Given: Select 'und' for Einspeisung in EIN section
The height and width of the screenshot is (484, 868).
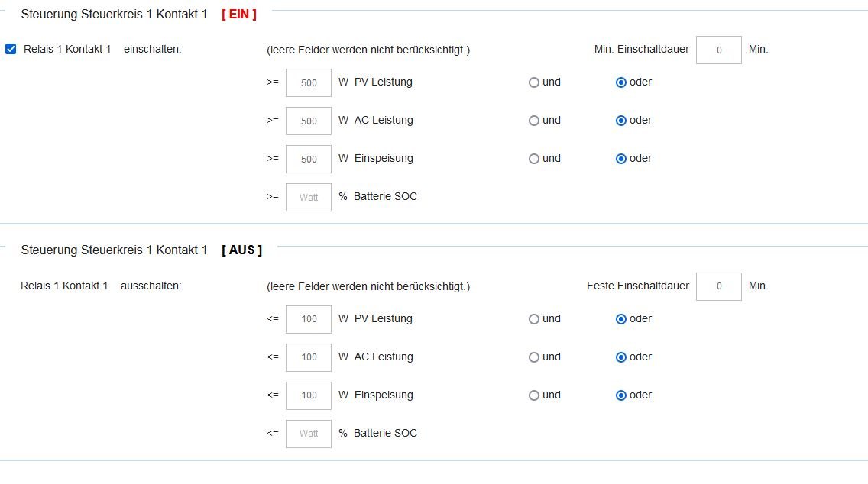Looking at the screenshot, I should 534,159.
